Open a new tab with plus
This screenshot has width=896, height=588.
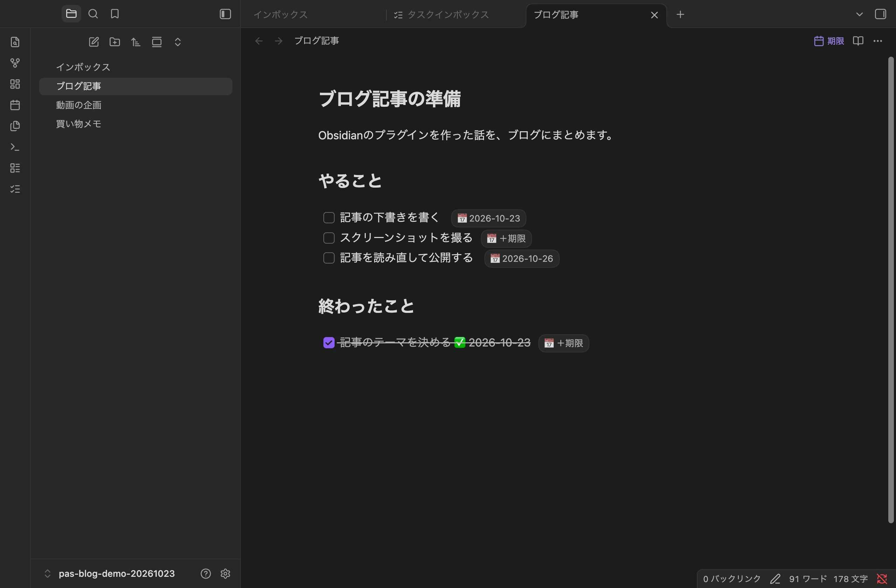680,15
